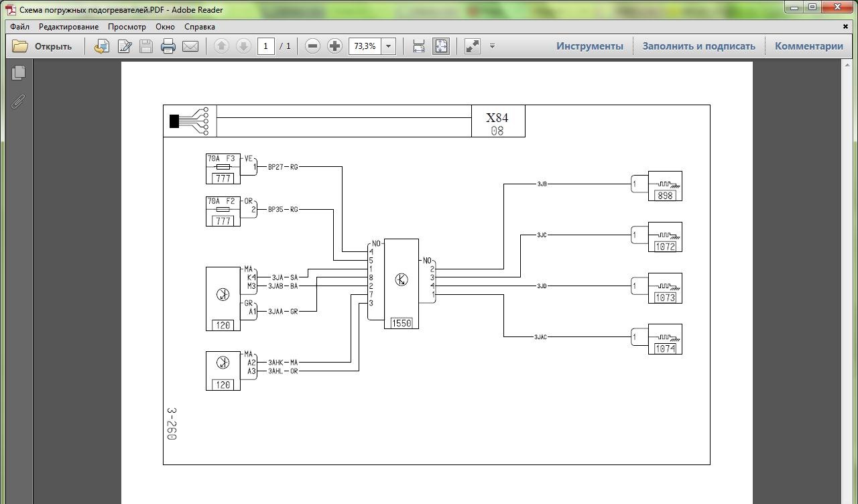
Task: Click wire label 3JAA
Action: (x=275, y=312)
